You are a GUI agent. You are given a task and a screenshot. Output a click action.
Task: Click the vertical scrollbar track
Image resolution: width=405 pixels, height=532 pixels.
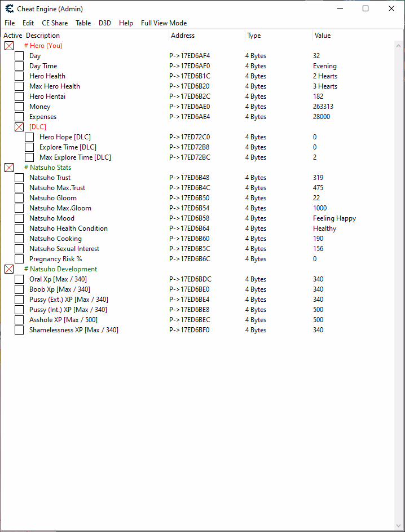click(x=399, y=285)
